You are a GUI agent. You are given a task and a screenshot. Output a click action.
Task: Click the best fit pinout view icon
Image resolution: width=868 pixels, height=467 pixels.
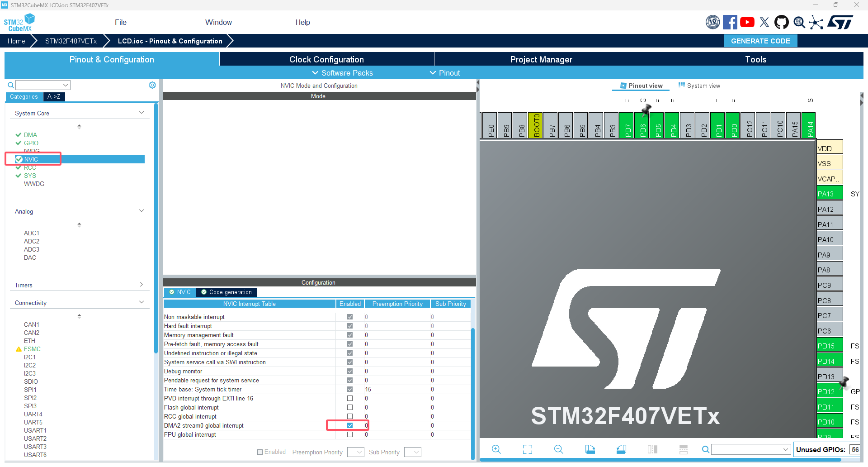coord(527,449)
